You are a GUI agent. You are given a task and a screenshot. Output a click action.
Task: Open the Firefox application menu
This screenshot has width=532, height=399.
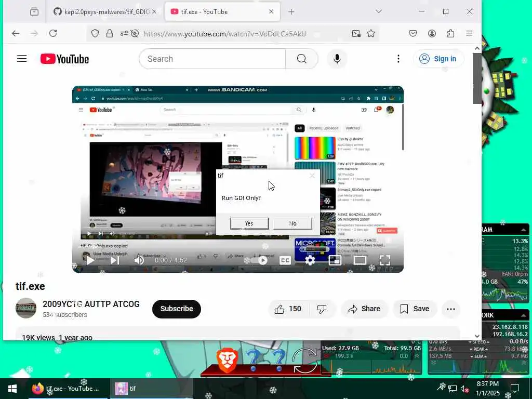(469, 33)
